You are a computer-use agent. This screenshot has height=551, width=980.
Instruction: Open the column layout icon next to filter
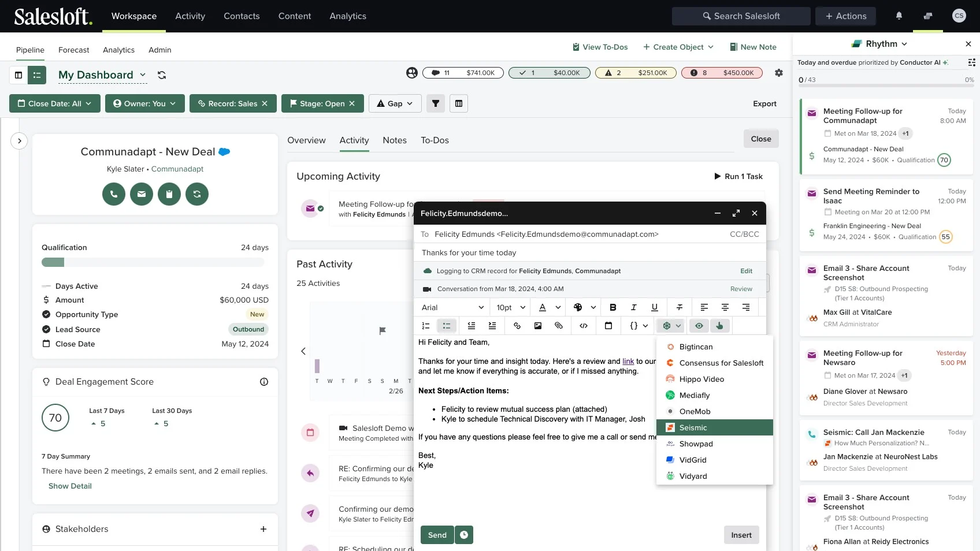[x=459, y=103]
